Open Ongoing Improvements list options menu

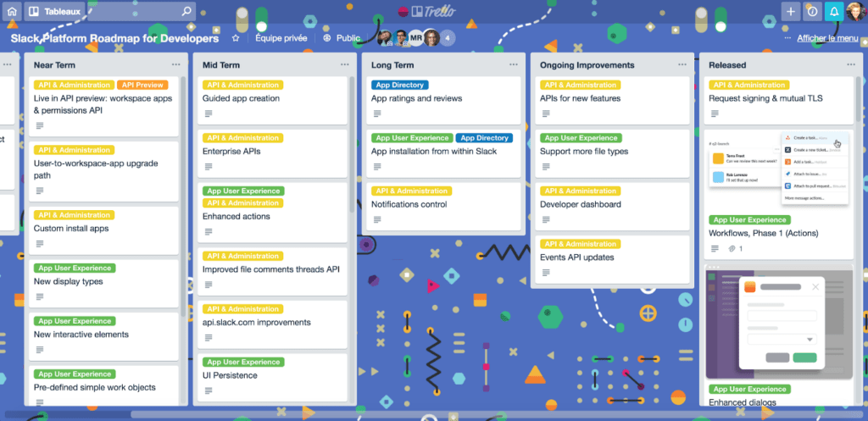[x=682, y=64]
